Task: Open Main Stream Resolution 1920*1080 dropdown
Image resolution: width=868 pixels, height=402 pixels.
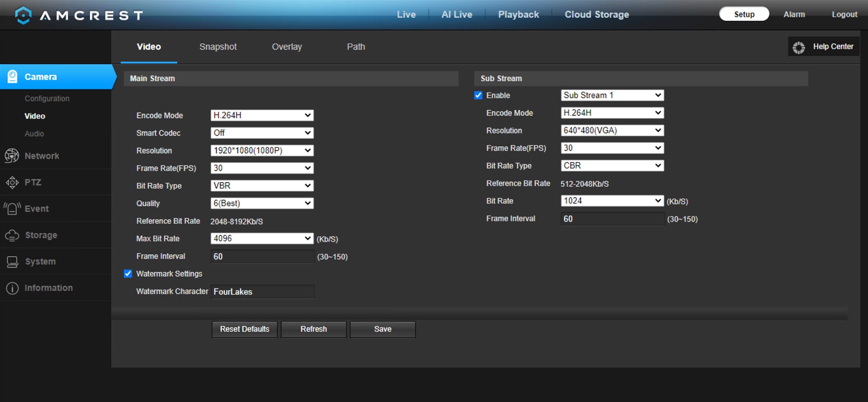Action: point(262,150)
